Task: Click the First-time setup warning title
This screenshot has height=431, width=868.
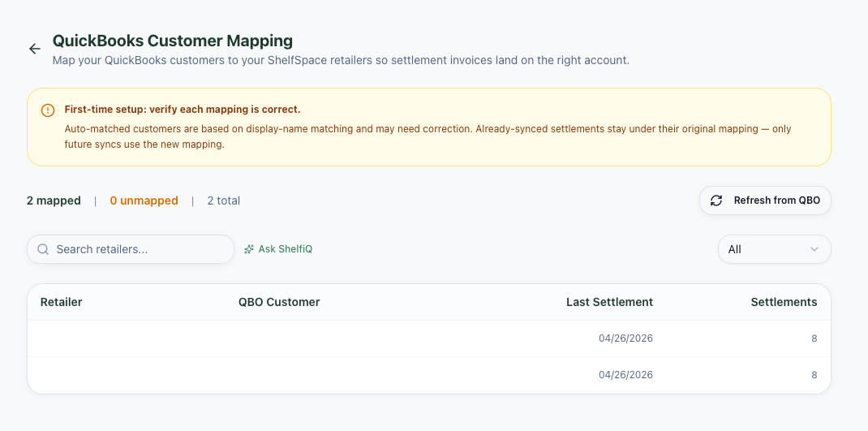Action: pyautogui.click(x=183, y=109)
